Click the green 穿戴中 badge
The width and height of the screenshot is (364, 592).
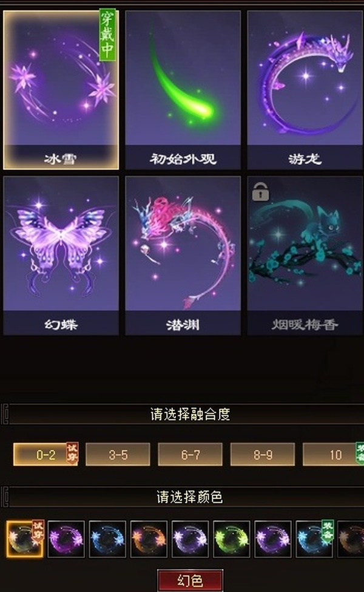click(107, 35)
